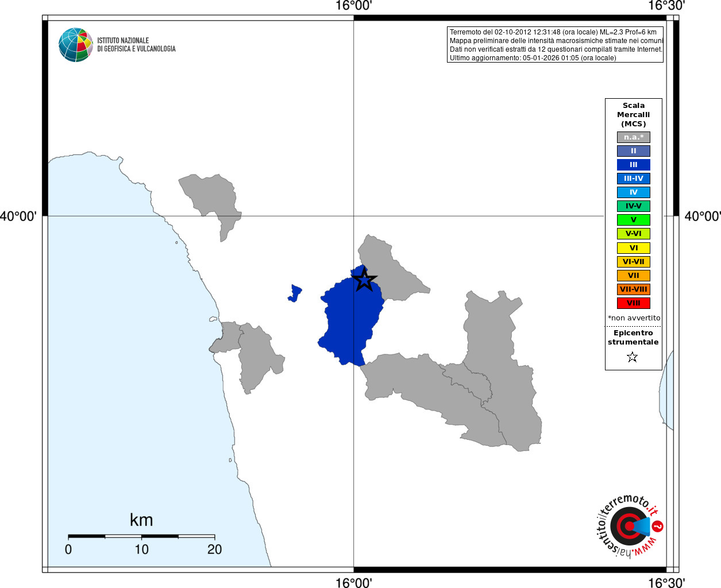Click the top 16°30' longitude label

pyautogui.click(x=666, y=6)
